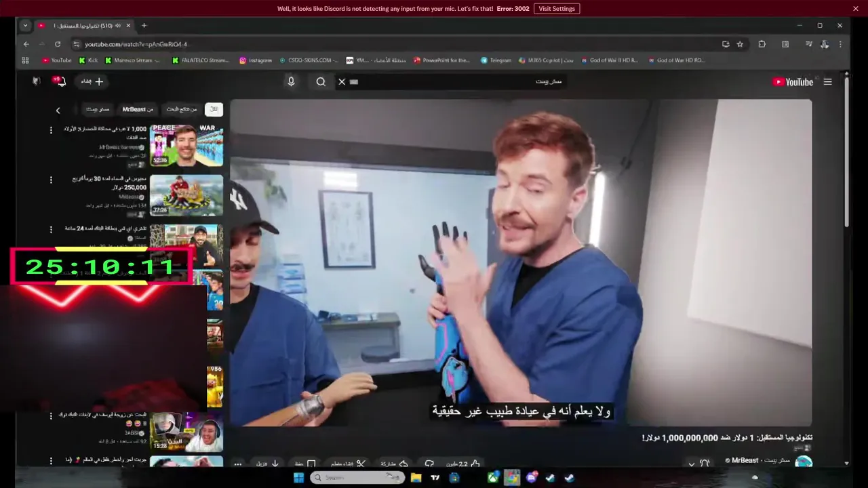This screenshot has height=488, width=868.
Task: Open the 15:28 duration video thumbnail
Action: click(x=186, y=431)
